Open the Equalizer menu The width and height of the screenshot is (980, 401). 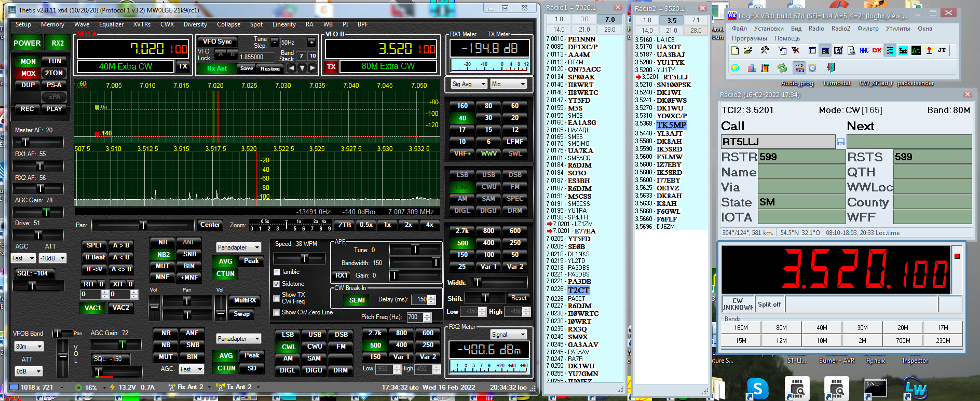click(x=111, y=24)
